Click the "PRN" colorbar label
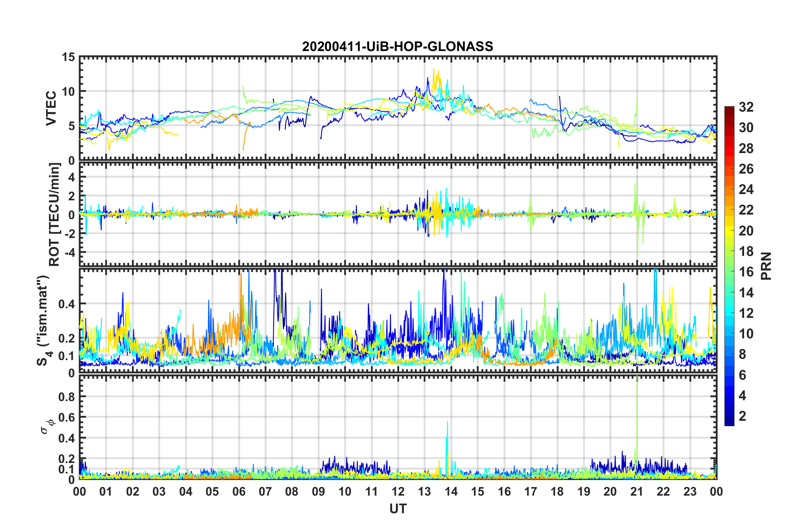796x532 pixels. [x=767, y=266]
